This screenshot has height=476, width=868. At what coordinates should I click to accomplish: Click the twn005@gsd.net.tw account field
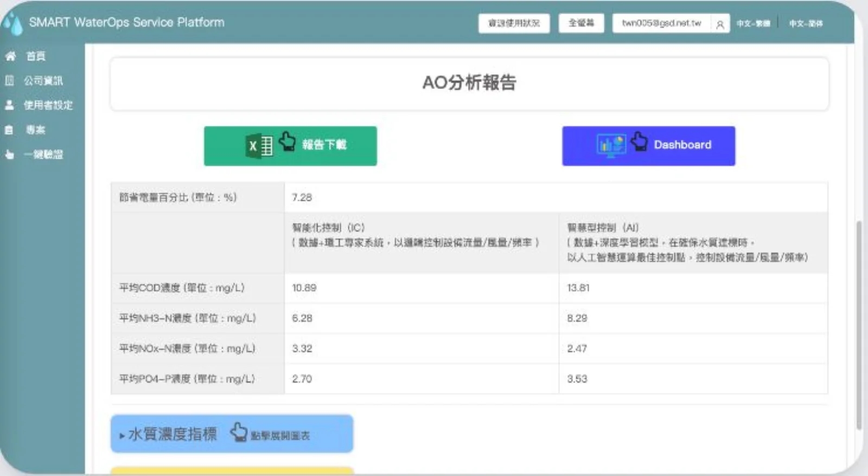(x=661, y=23)
